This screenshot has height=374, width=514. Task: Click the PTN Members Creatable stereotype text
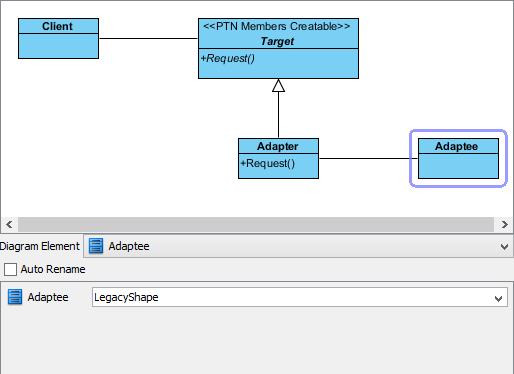tap(277, 26)
